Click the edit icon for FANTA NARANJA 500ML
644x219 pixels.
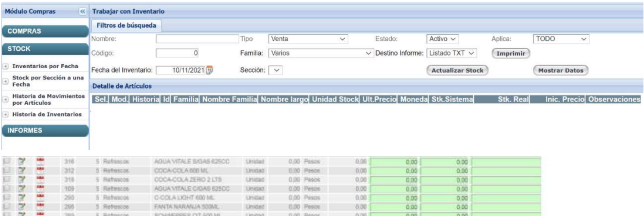click(x=21, y=207)
